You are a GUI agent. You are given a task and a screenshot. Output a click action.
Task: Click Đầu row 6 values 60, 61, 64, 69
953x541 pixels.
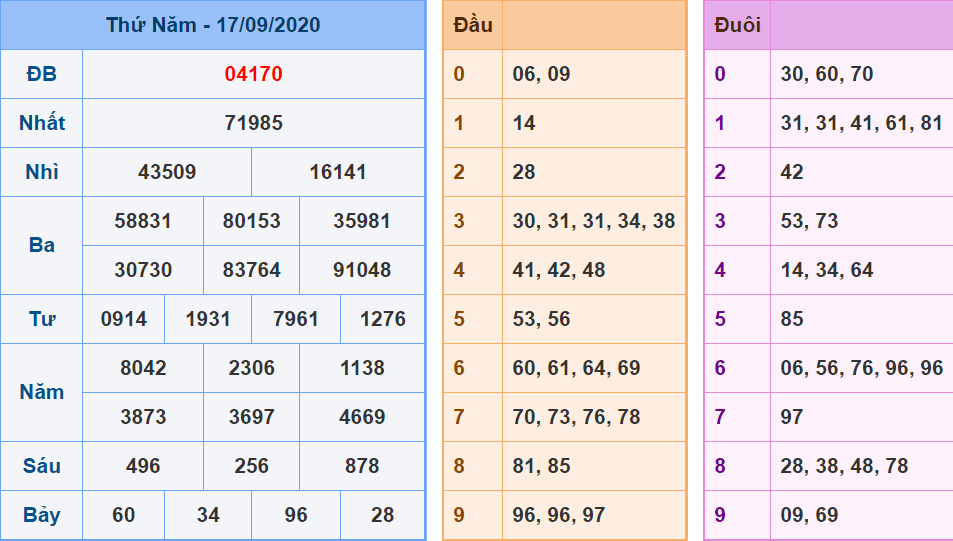576,368
